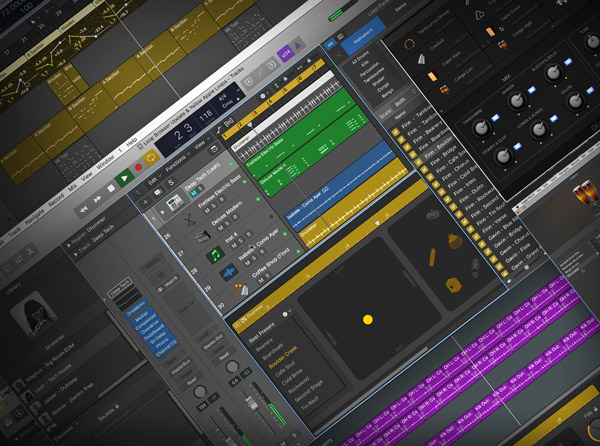Select the Boulder Creek beat preset
This screenshot has width=600, height=446.
[282, 358]
